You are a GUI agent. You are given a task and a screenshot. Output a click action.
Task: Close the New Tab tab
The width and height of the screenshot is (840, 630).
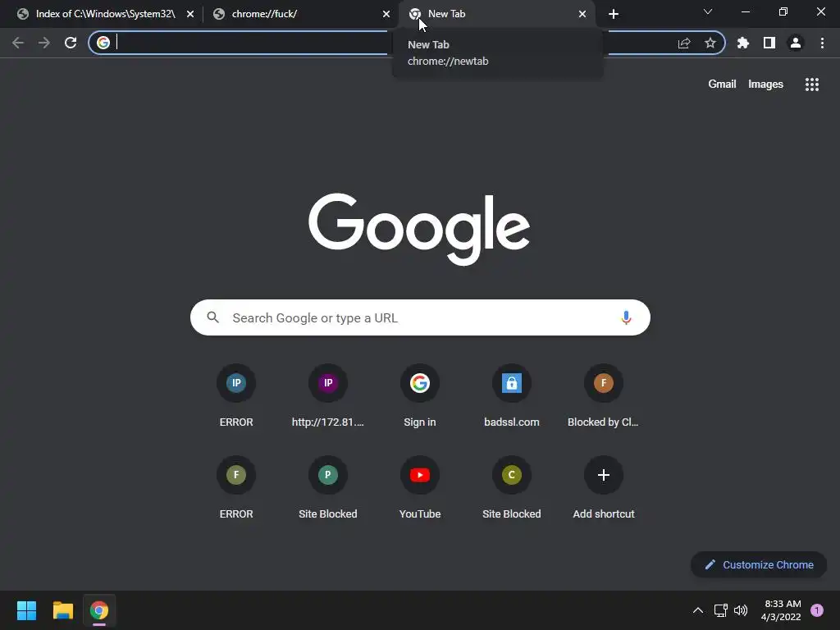point(582,14)
